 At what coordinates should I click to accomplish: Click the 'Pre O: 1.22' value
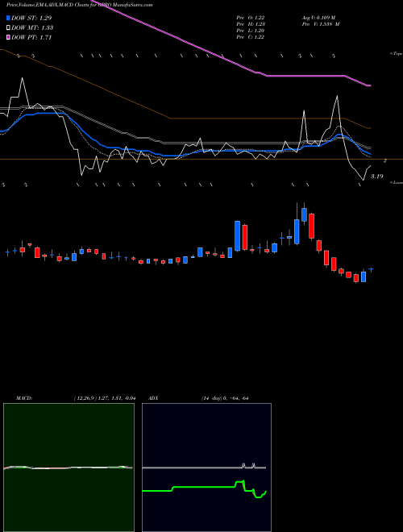(251, 18)
